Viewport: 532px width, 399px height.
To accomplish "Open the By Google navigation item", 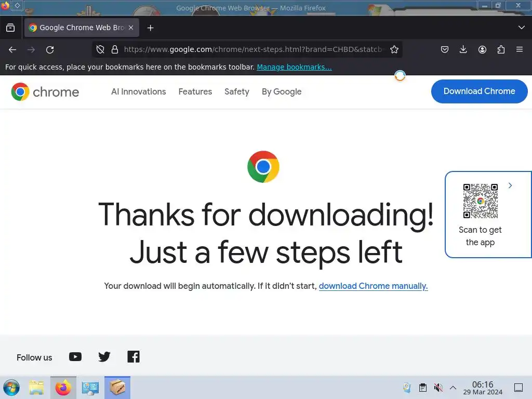I will click(x=282, y=91).
